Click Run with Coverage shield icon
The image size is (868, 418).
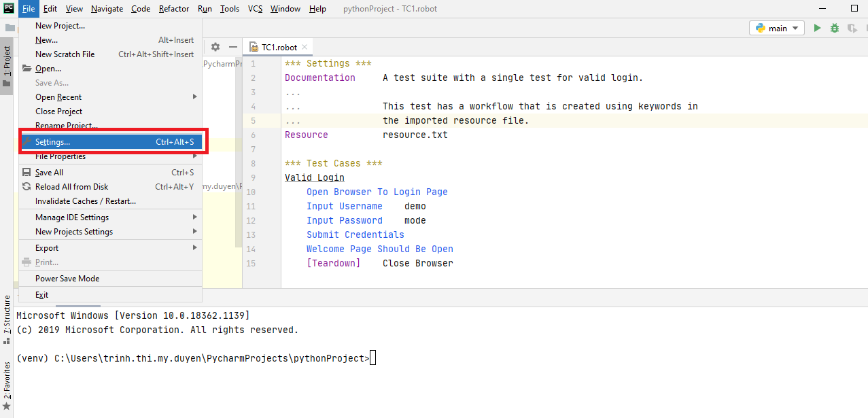click(852, 28)
